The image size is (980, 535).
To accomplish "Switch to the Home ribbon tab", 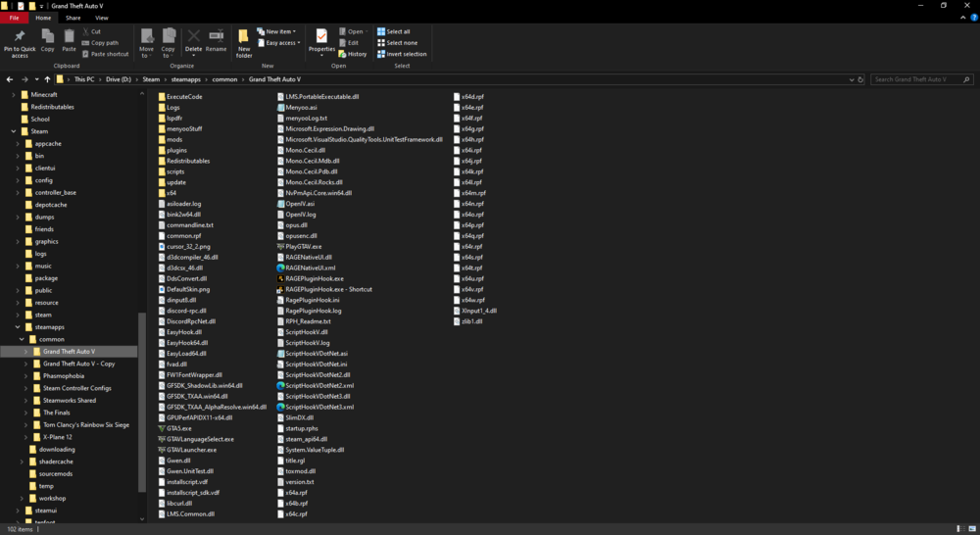I will click(43, 18).
